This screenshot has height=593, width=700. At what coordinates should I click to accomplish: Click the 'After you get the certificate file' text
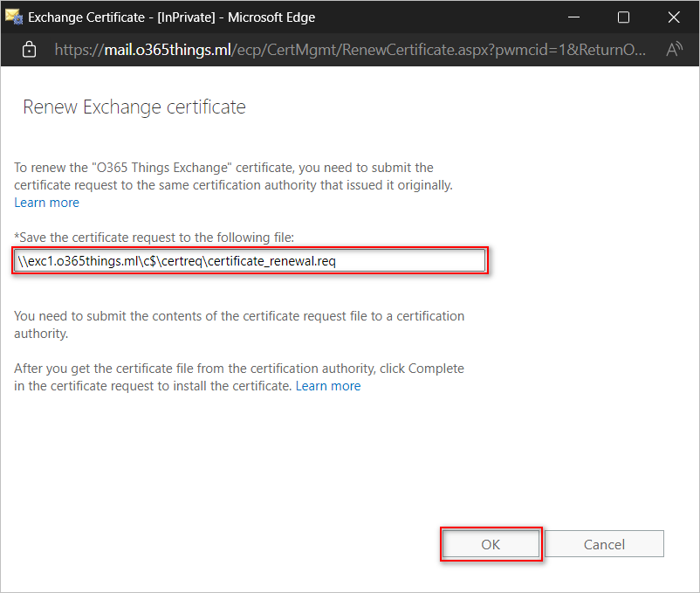tap(239, 377)
